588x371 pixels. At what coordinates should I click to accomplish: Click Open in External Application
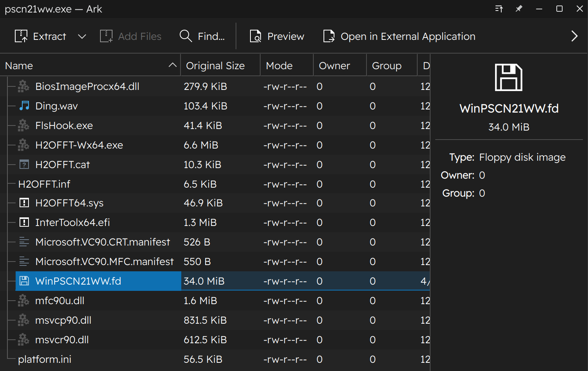coord(399,36)
